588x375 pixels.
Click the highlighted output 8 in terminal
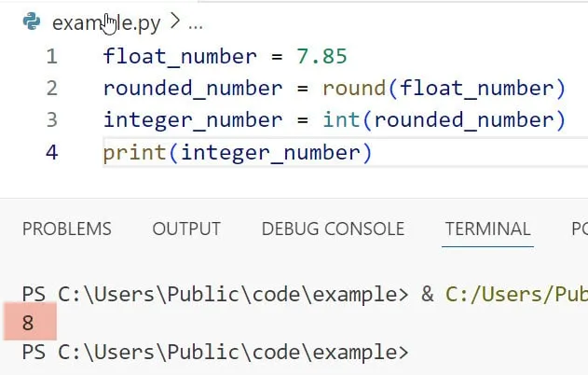pos(28,324)
